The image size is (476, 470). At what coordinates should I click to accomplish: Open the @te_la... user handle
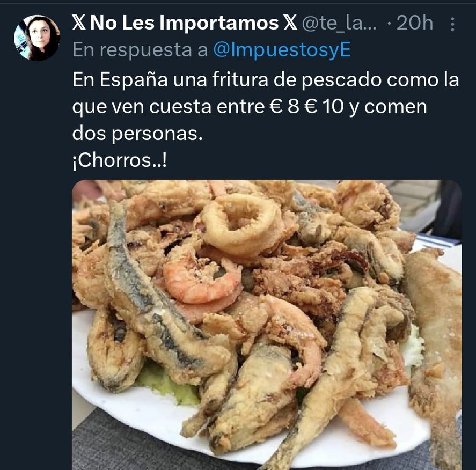(x=339, y=23)
